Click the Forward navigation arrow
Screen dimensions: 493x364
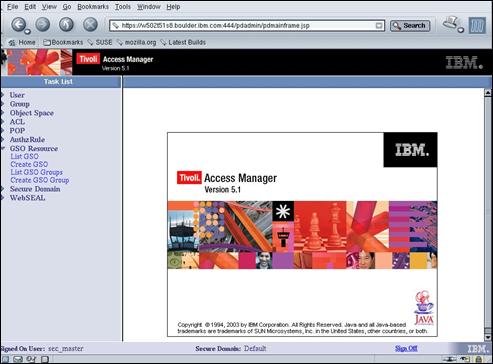(43, 24)
